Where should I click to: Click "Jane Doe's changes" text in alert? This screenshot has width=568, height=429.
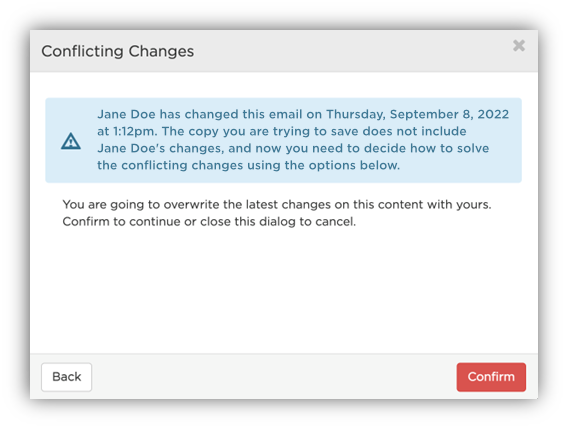tap(160, 148)
